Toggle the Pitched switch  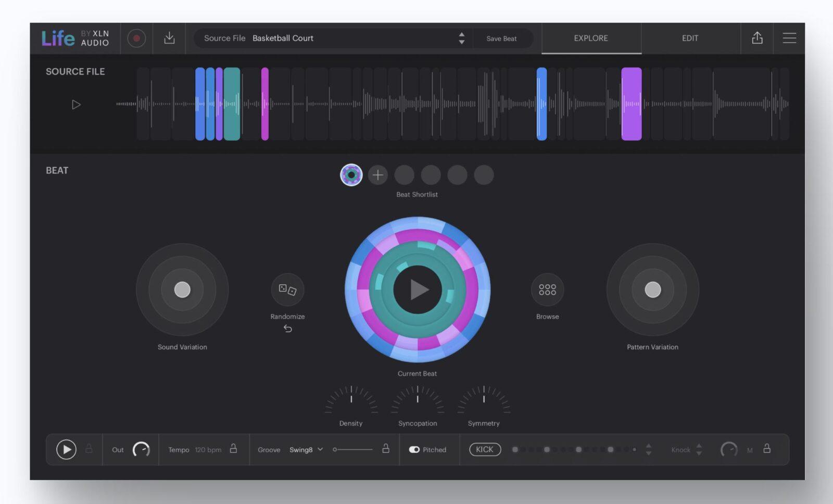point(414,449)
